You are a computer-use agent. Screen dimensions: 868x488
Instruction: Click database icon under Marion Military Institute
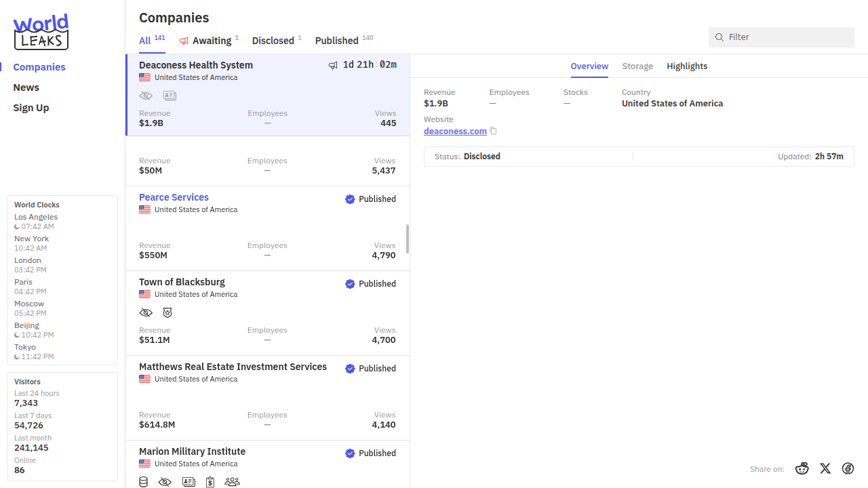pos(143,482)
